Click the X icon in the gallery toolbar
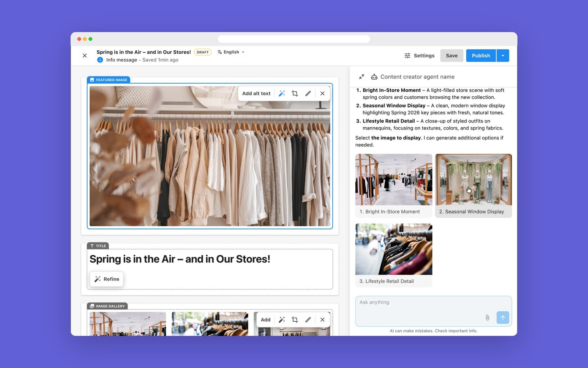 coord(322,320)
